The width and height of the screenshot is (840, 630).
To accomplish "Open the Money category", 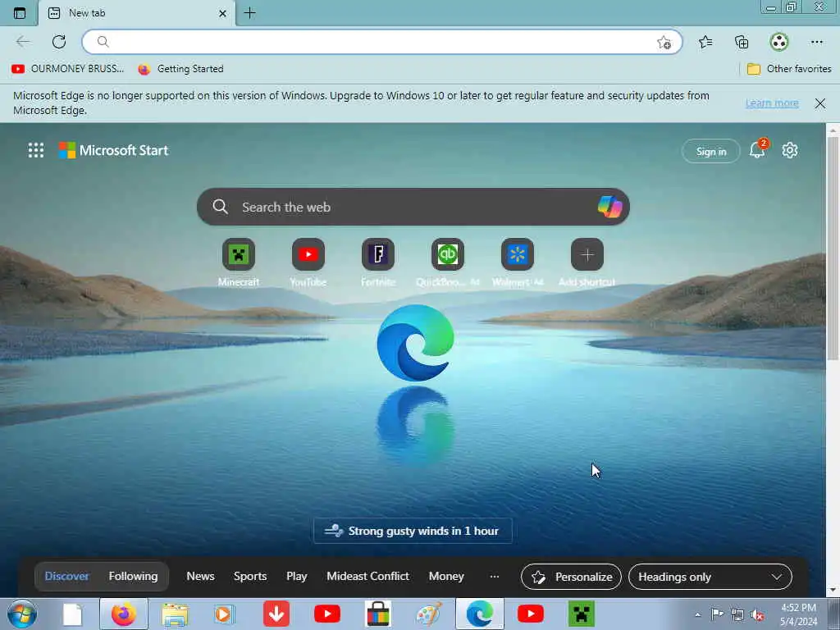I will pos(446,577).
